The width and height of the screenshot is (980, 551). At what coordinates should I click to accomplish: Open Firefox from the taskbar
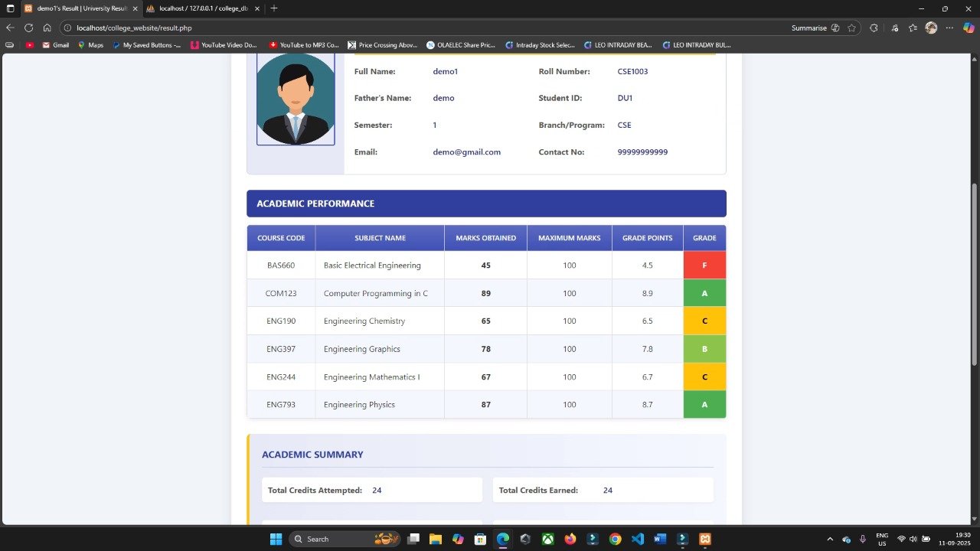[570, 539]
